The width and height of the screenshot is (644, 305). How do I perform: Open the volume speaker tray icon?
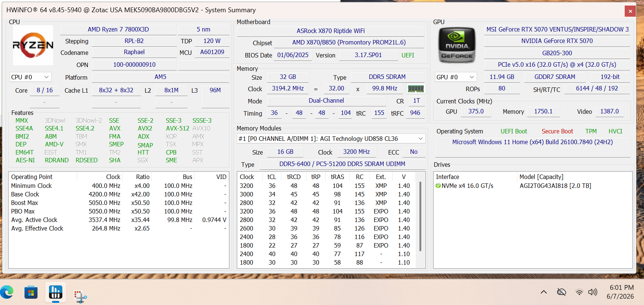593,292
